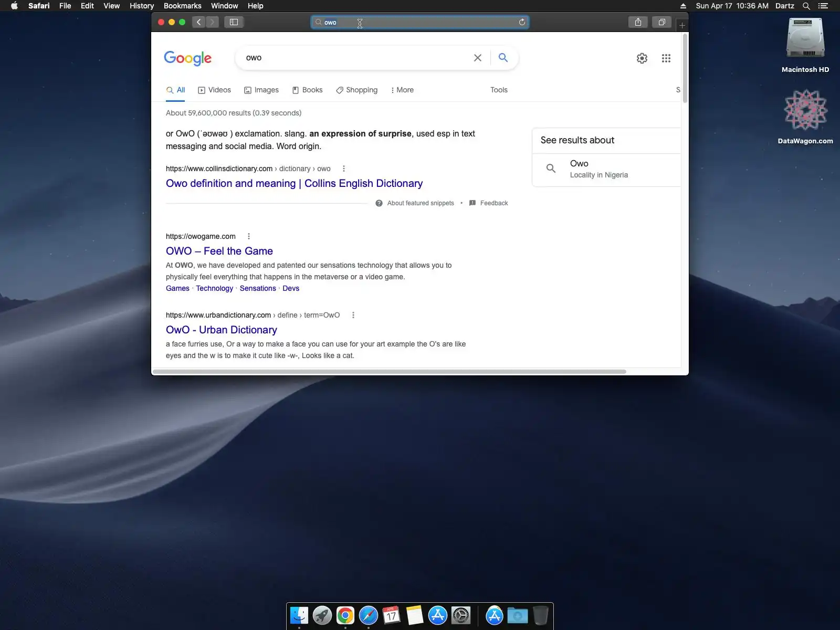This screenshot has width=840, height=630.
Task: Click the Feedback link below the snippet
Action: 488,203
